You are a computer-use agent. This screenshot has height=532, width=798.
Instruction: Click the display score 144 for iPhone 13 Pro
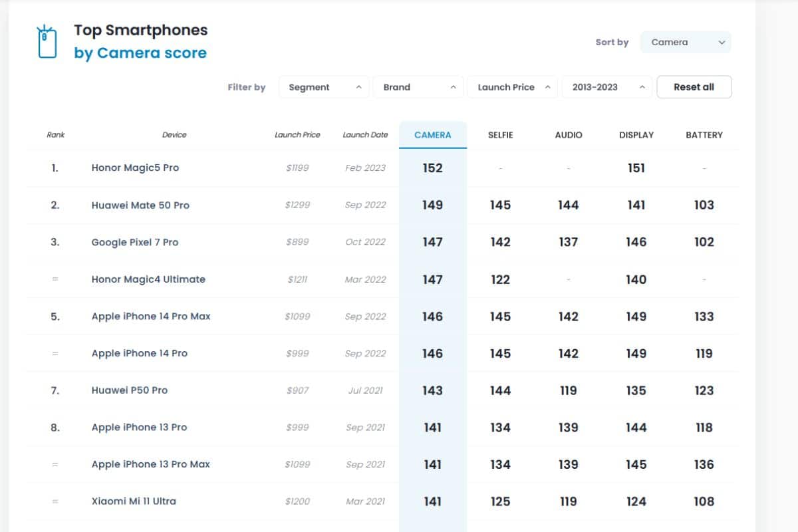pos(636,428)
